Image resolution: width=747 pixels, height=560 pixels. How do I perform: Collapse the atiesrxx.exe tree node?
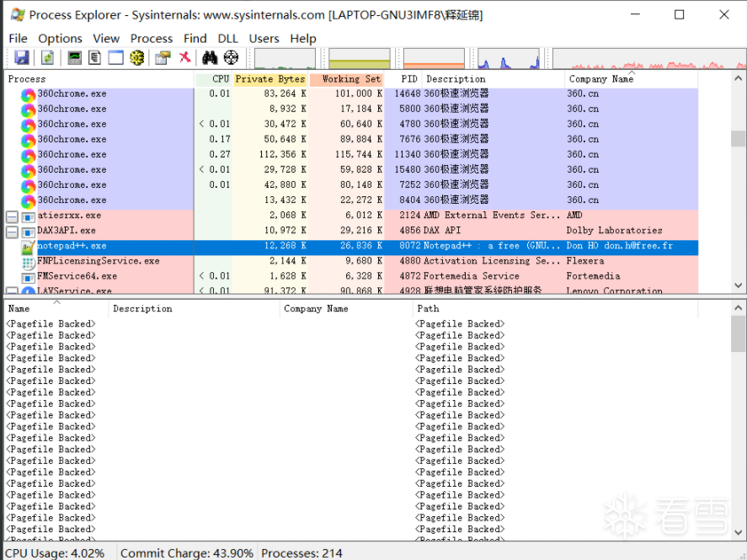coord(12,217)
